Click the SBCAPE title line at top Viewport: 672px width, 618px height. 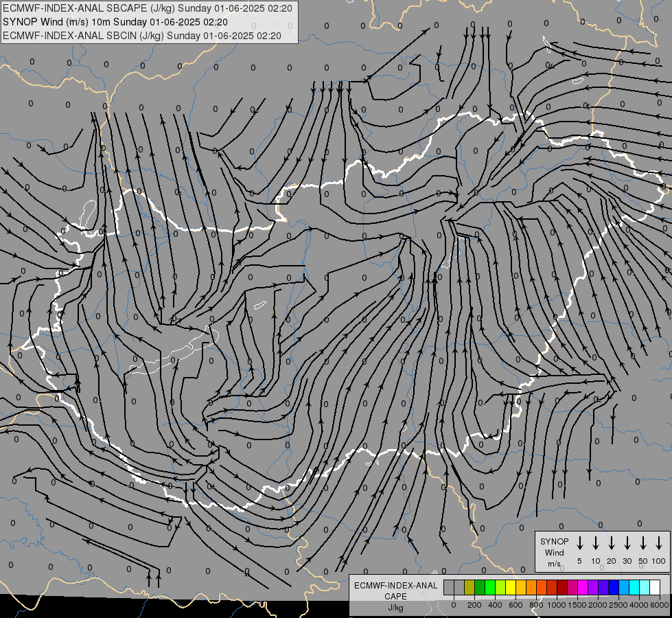click(x=148, y=8)
